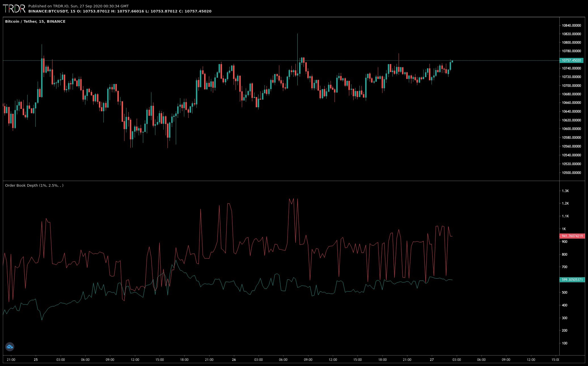The height and width of the screenshot is (366, 588).
Task: Click the TRDR logo in the header
Action: (x=14, y=9)
